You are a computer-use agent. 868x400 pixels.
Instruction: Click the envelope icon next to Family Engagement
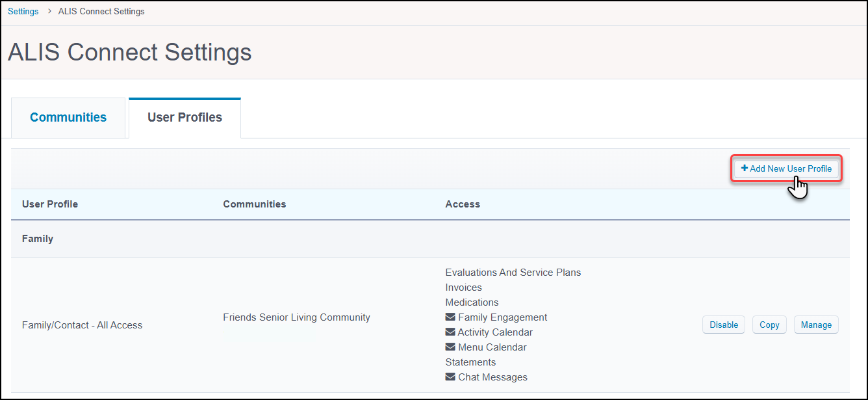point(449,317)
